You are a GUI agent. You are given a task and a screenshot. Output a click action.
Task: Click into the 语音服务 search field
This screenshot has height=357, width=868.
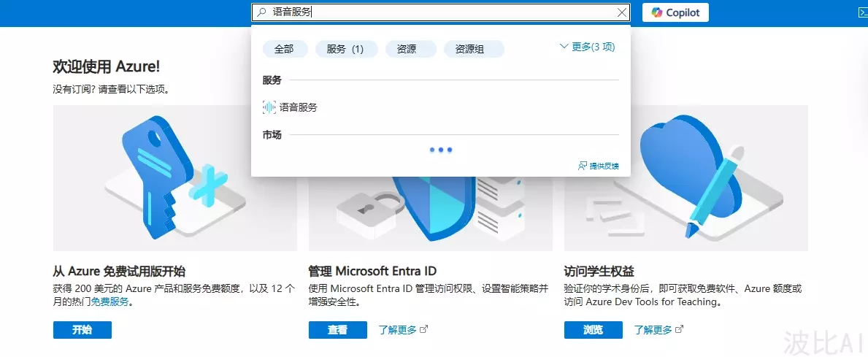pos(441,12)
